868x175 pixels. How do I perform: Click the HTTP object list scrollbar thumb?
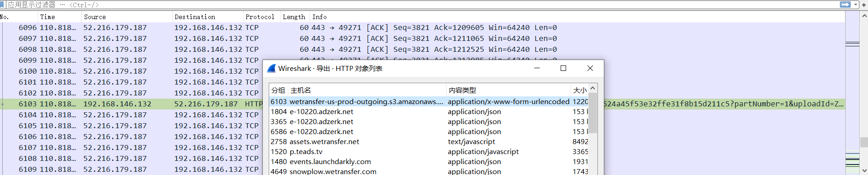tap(593, 113)
